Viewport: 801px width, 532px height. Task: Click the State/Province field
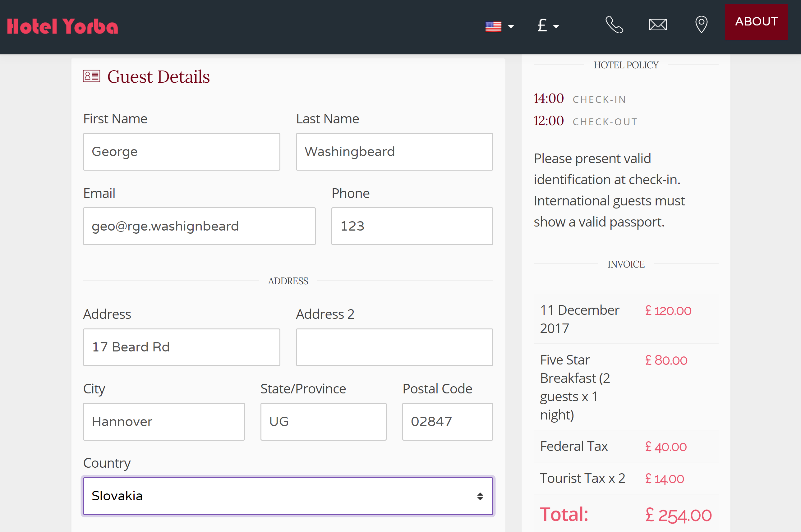click(x=323, y=422)
